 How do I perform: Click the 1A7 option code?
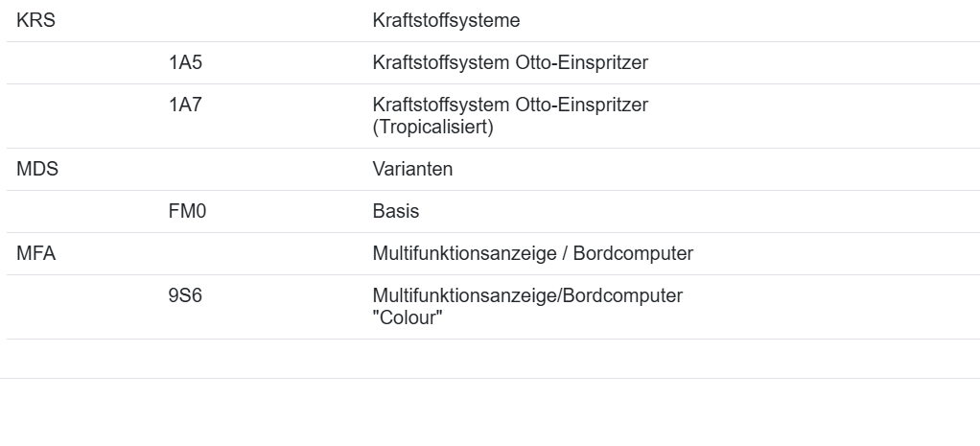(x=185, y=106)
